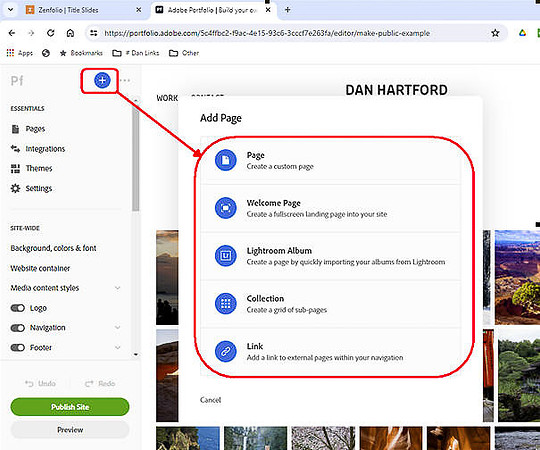Click the Settings gear icon
This screenshot has width=540, height=450.
coord(15,188)
